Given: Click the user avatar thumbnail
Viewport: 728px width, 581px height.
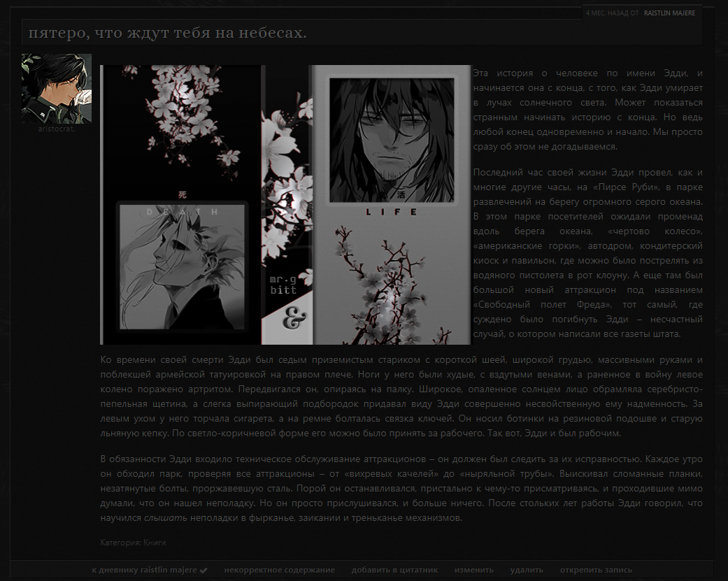Looking at the screenshot, I should pyautogui.click(x=57, y=89).
